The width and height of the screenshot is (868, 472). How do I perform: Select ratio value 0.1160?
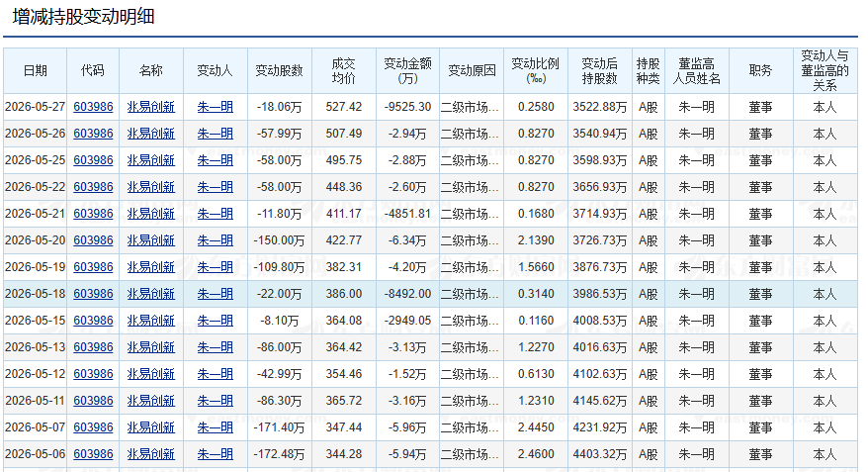[536, 321]
